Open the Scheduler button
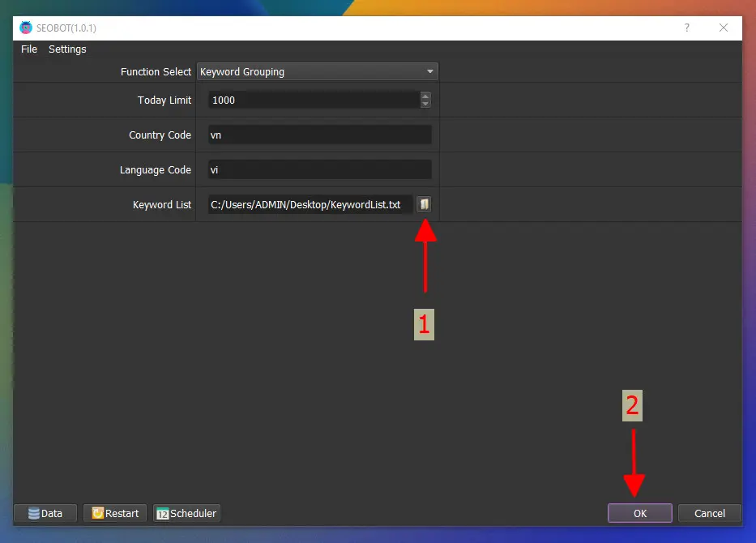The width and height of the screenshot is (756, 543). pyautogui.click(x=186, y=513)
